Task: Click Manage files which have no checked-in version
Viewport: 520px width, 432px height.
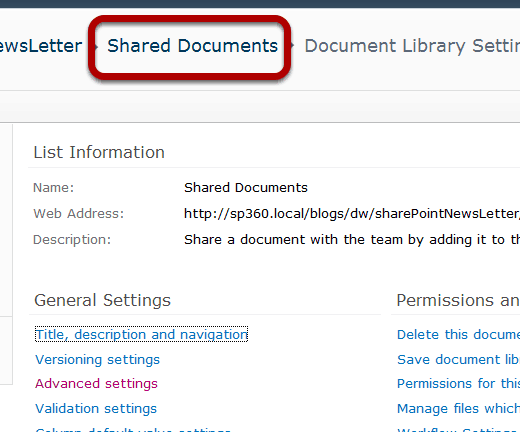Action: [458, 409]
